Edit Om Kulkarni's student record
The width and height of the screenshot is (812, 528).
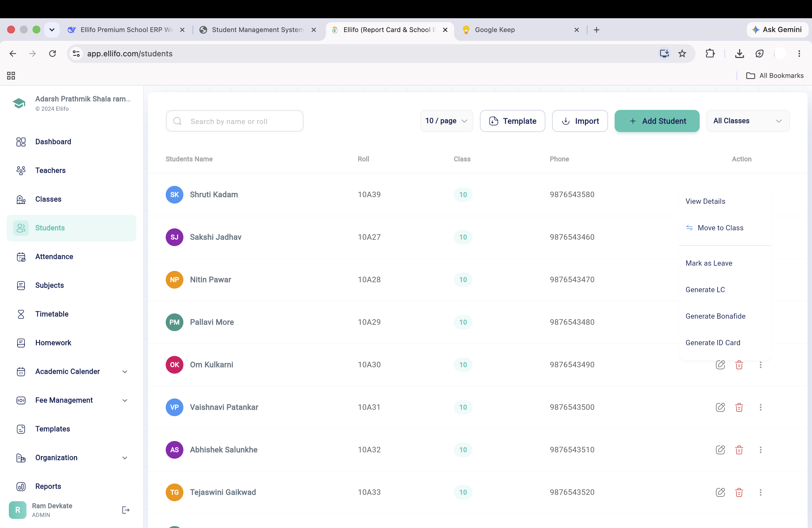coord(720,365)
